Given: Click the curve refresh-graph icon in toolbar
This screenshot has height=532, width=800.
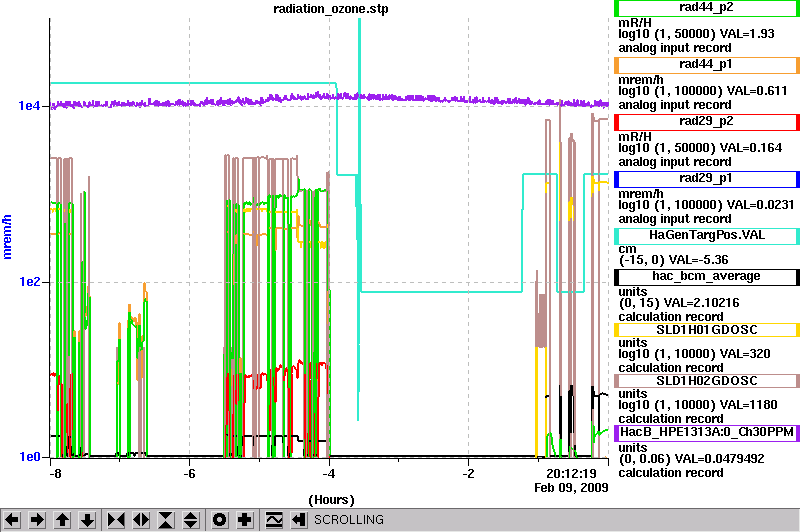Looking at the screenshot, I should [x=274, y=520].
